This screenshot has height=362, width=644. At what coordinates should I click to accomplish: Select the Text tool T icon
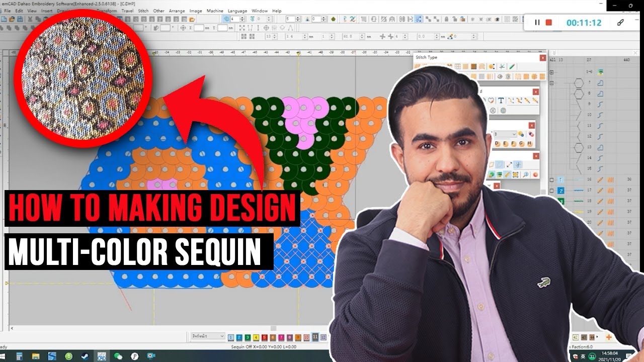pos(501,101)
